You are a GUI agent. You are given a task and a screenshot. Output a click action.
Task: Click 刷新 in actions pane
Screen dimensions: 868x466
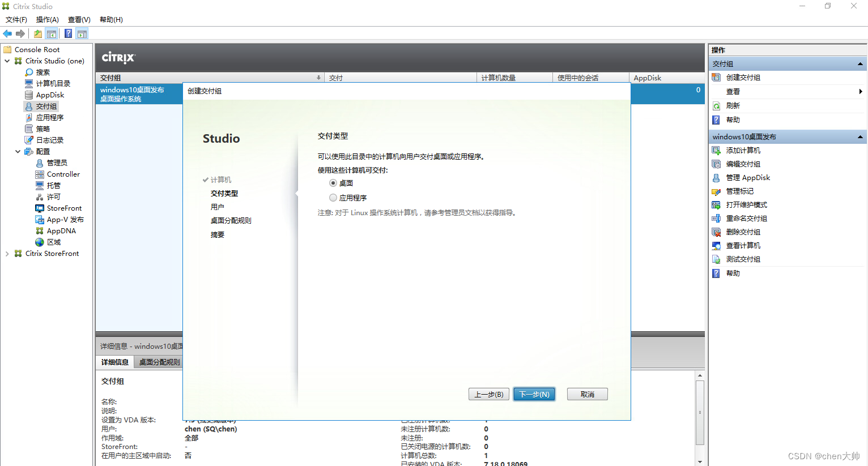click(733, 106)
